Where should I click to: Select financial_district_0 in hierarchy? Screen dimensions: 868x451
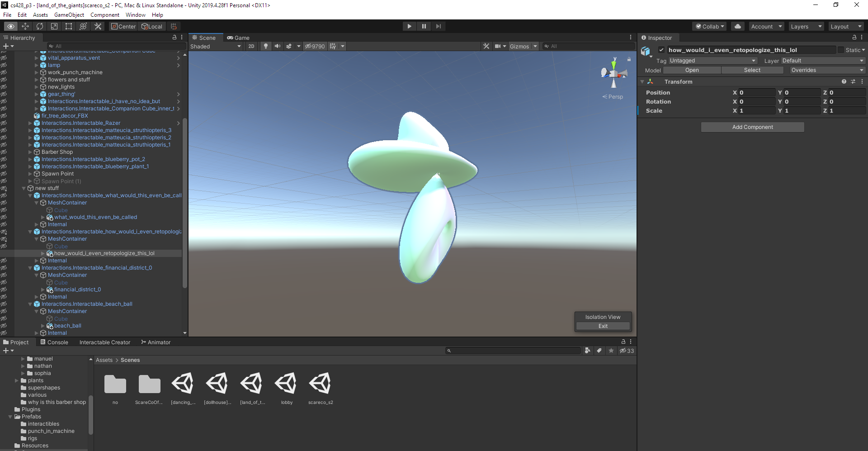point(77,290)
